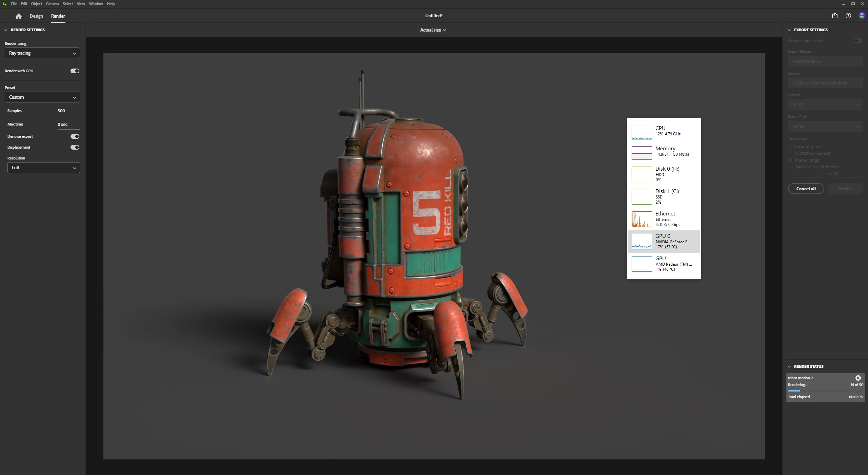The image size is (868, 475).
Task: Select the CPU performance graph
Action: pos(642,132)
